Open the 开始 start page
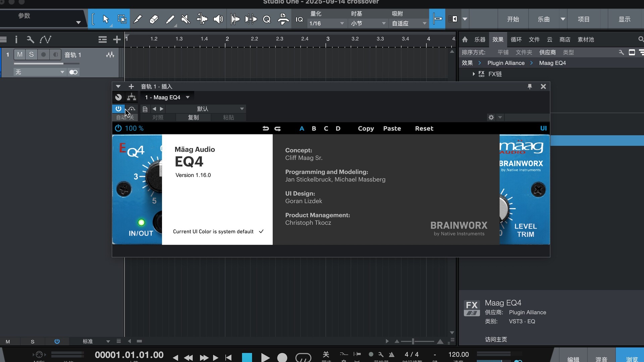Screen dimensions: 644x362 pos(513,19)
